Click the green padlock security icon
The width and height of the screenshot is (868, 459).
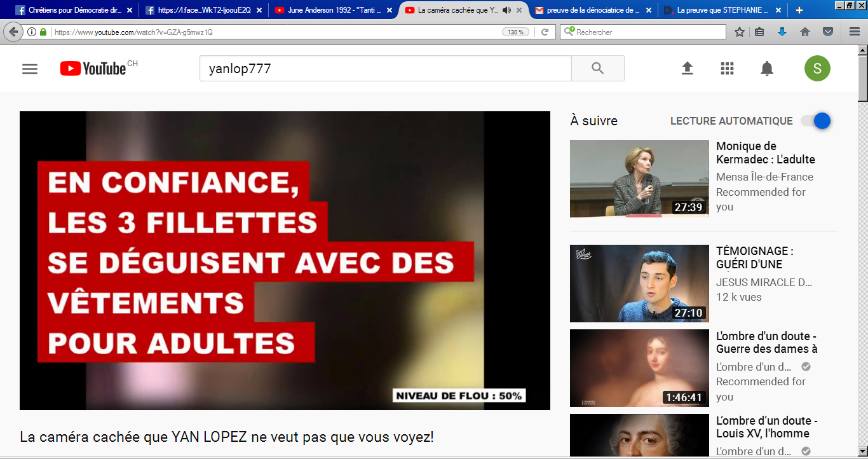pyautogui.click(x=43, y=32)
